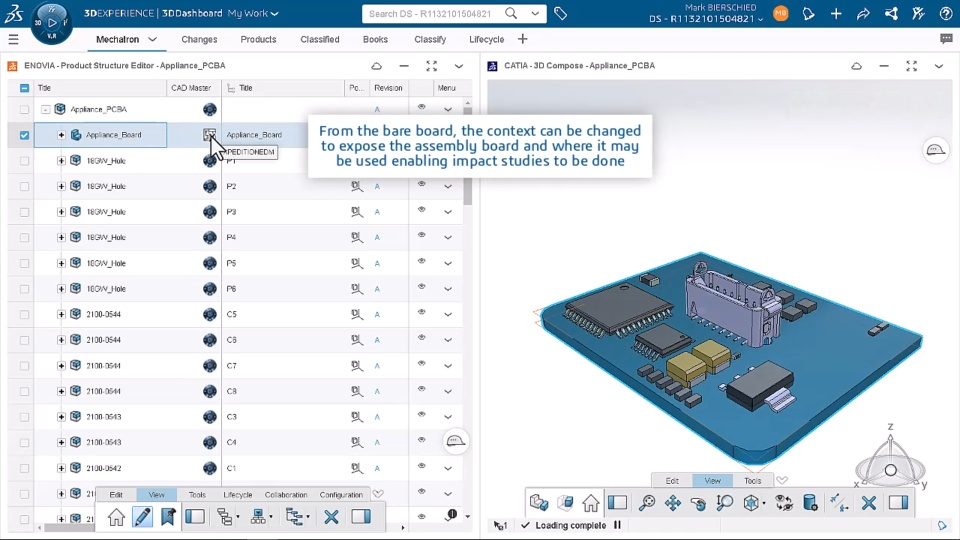Toggle visibility eye on the C6 row

(421, 338)
